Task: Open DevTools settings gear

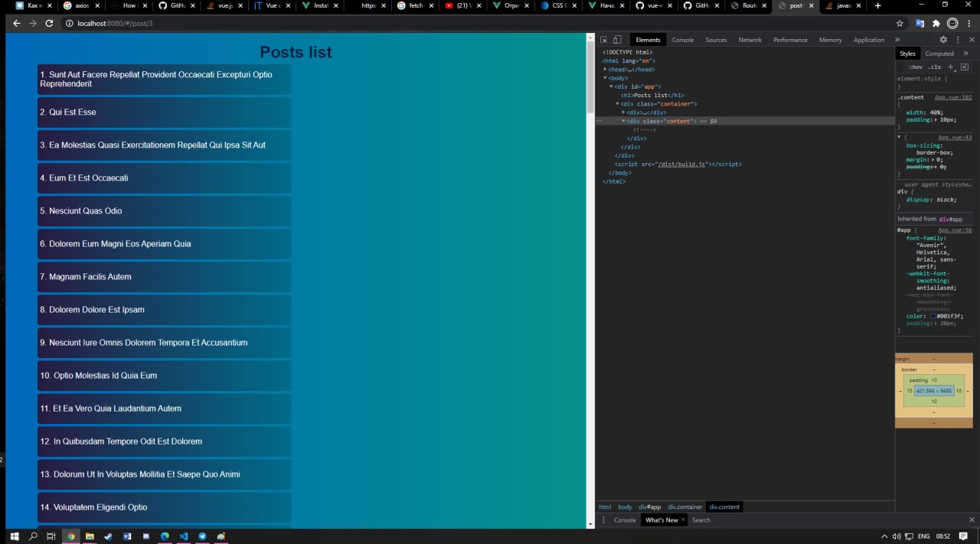Action: pyautogui.click(x=943, y=40)
